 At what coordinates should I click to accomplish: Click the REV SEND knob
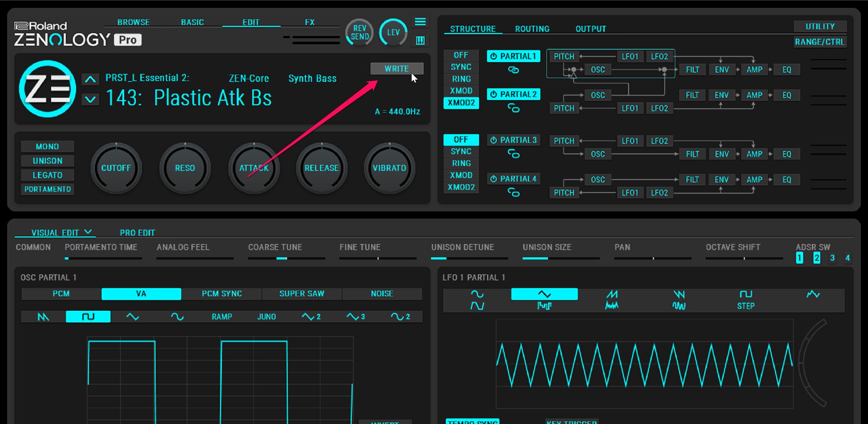pyautogui.click(x=359, y=33)
